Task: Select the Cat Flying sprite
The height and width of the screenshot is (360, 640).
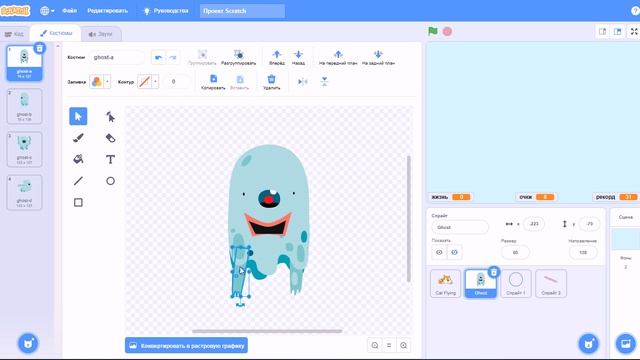Action: [445, 283]
